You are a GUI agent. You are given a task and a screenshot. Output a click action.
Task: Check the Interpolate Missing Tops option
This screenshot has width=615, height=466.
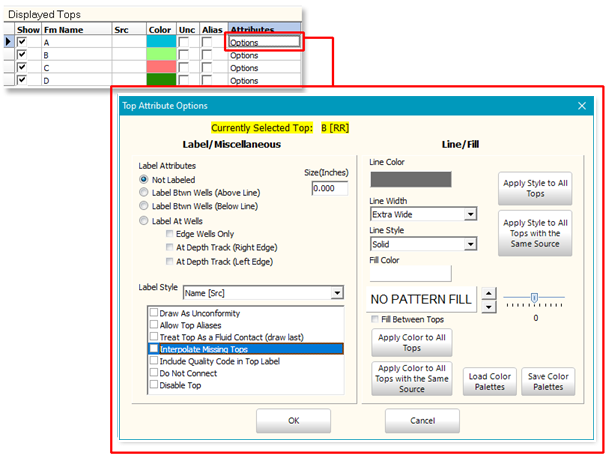(154, 349)
